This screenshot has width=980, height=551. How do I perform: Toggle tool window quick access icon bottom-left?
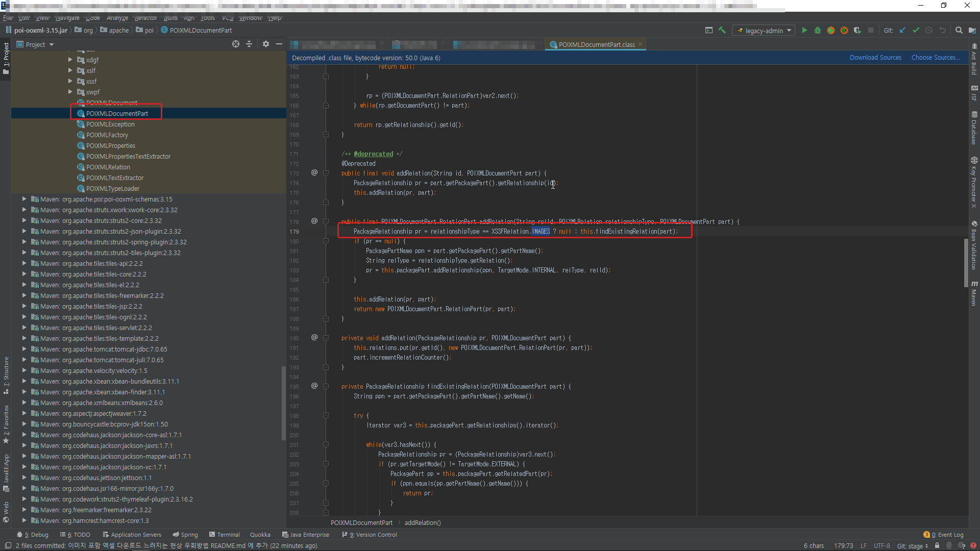pyautogui.click(x=8, y=545)
